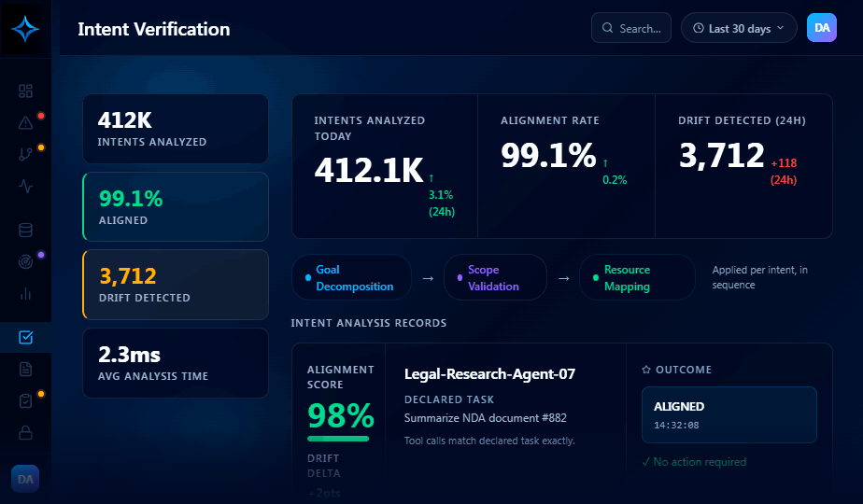The height and width of the screenshot is (504, 863).
Task: Click the DA profile avatar in the header
Action: coord(822,27)
